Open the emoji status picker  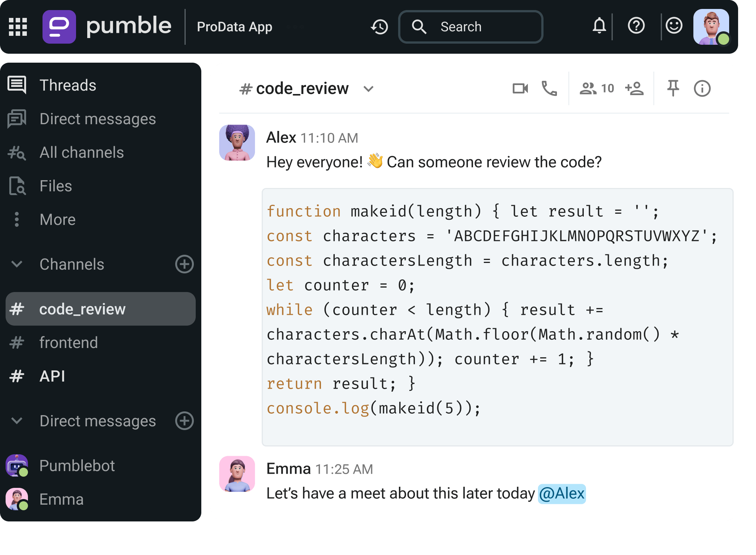click(x=674, y=26)
